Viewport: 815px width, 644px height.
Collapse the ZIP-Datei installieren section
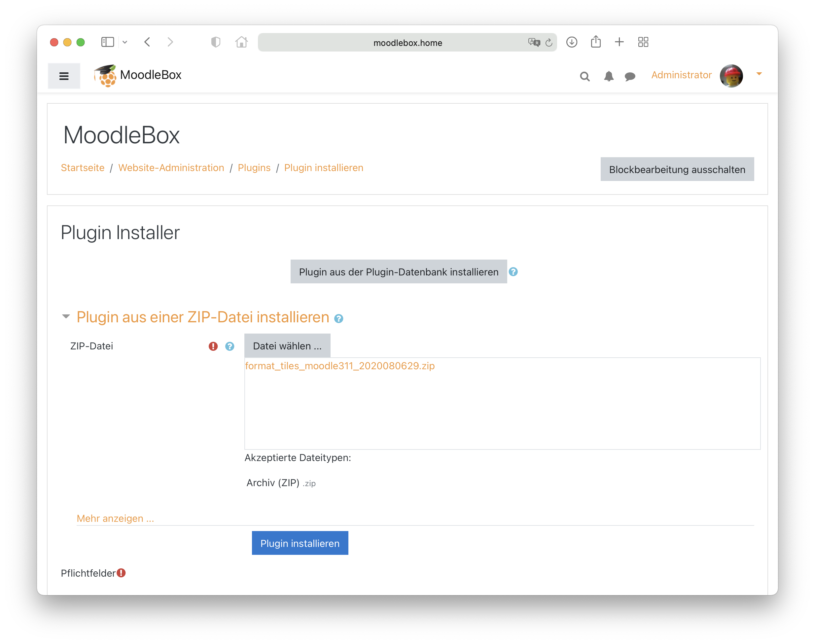(66, 316)
